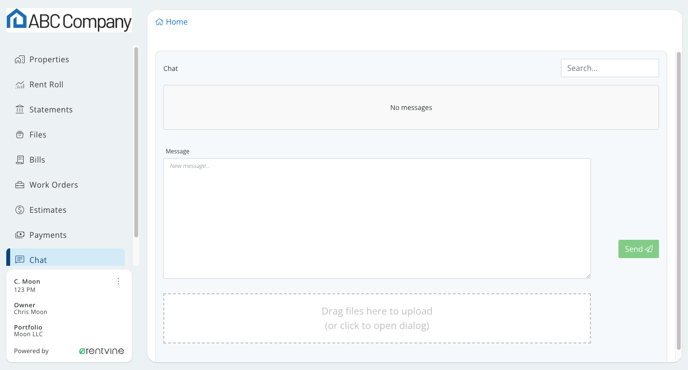Click the sidebar navigation scrollbar
This screenshot has width=688, height=370.
136,142
